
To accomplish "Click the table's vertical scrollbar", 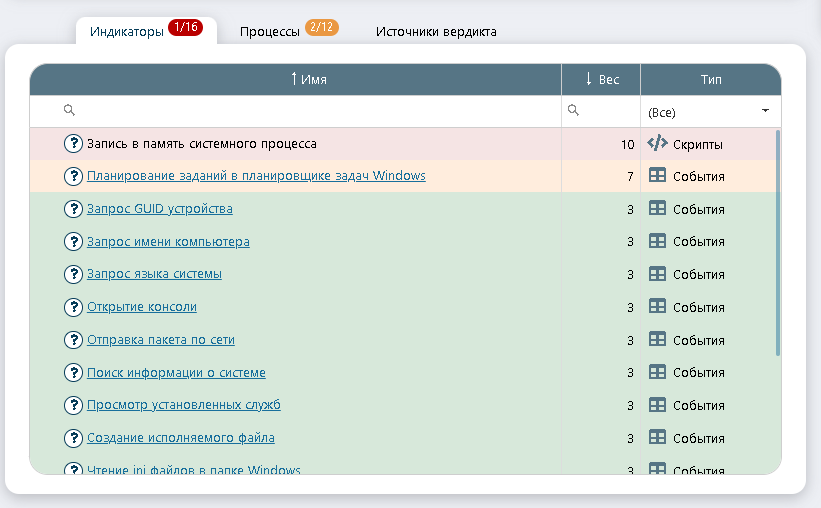I will click(778, 242).
